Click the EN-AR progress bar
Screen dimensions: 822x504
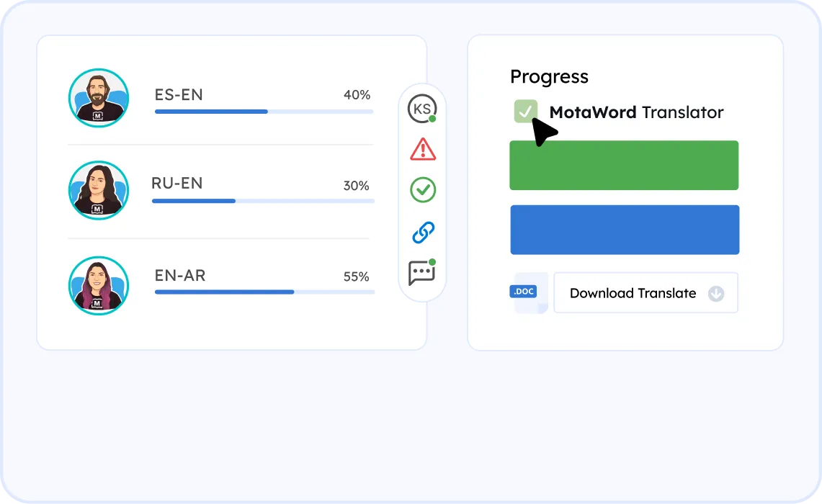coord(264,292)
